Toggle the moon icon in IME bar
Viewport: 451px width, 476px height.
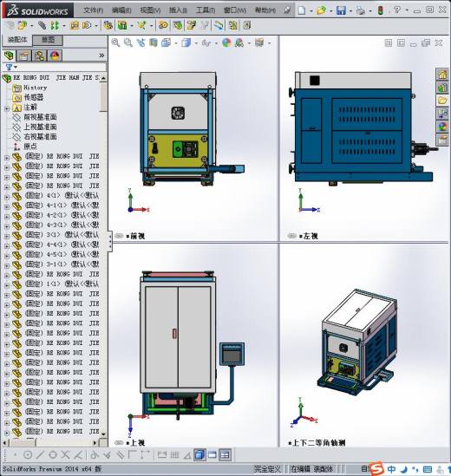[404, 469]
